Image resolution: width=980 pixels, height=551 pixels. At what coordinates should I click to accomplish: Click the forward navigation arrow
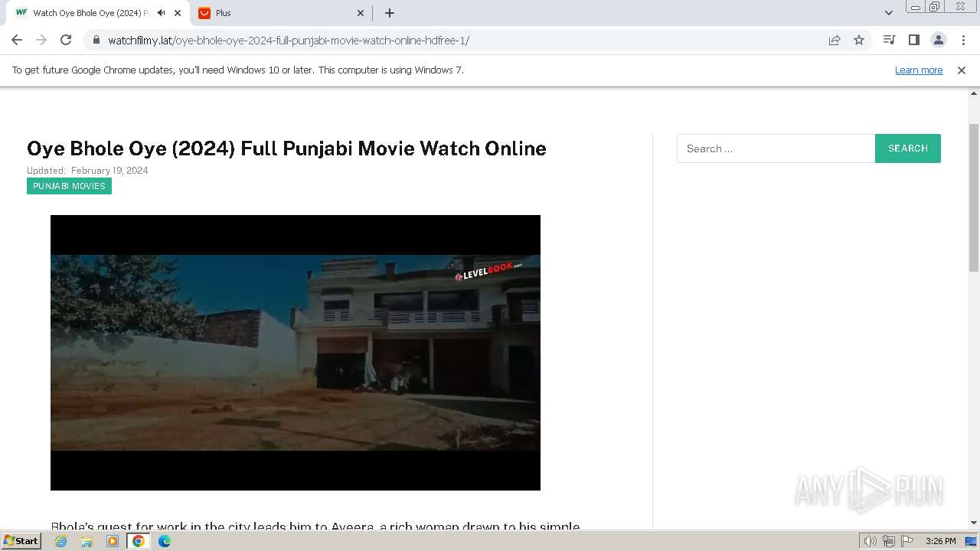tap(41, 41)
